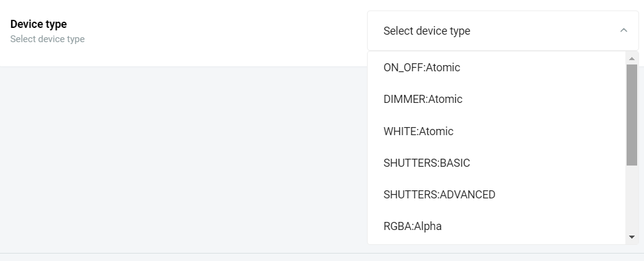The height and width of the screenshot is (261, 644).
Task: Choose DIMMER:Atomic from the list
Action: coord(423,99)
